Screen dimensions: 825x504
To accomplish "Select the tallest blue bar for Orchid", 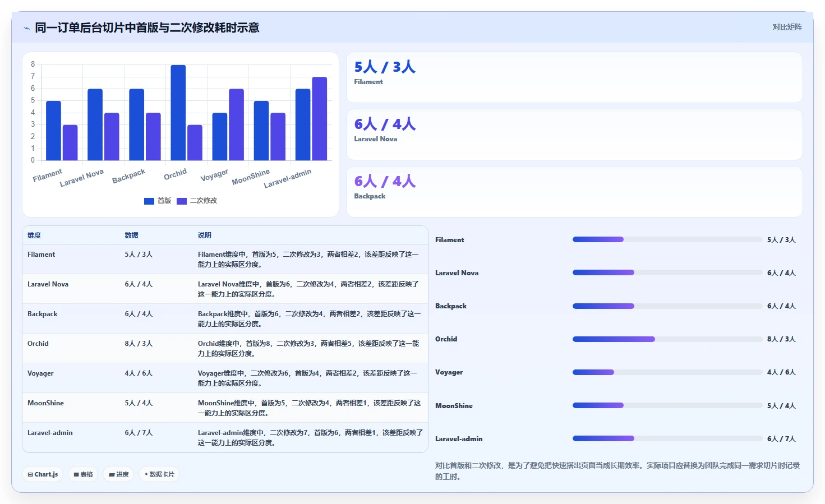I will pyautogui.click(x=178, y=113).
